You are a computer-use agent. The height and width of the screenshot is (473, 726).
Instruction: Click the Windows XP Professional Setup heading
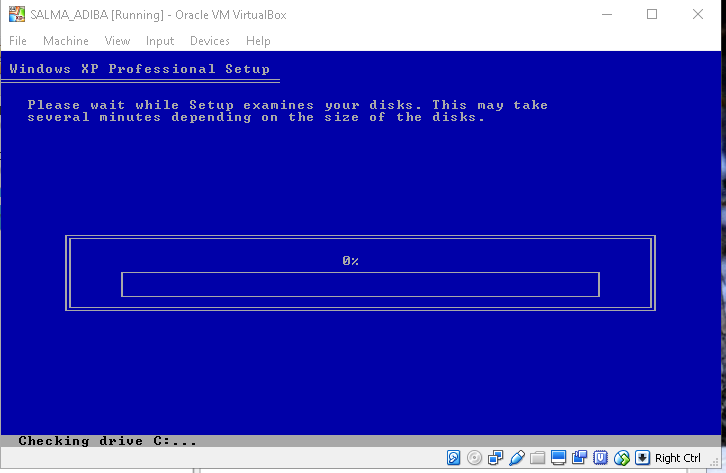[139, 69]
